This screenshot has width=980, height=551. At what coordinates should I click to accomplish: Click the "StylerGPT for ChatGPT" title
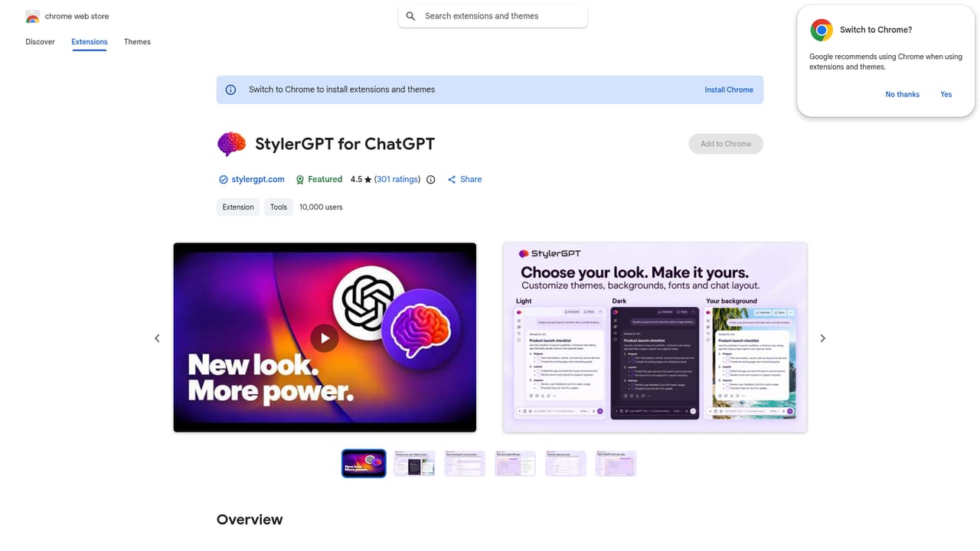(345, 144)
